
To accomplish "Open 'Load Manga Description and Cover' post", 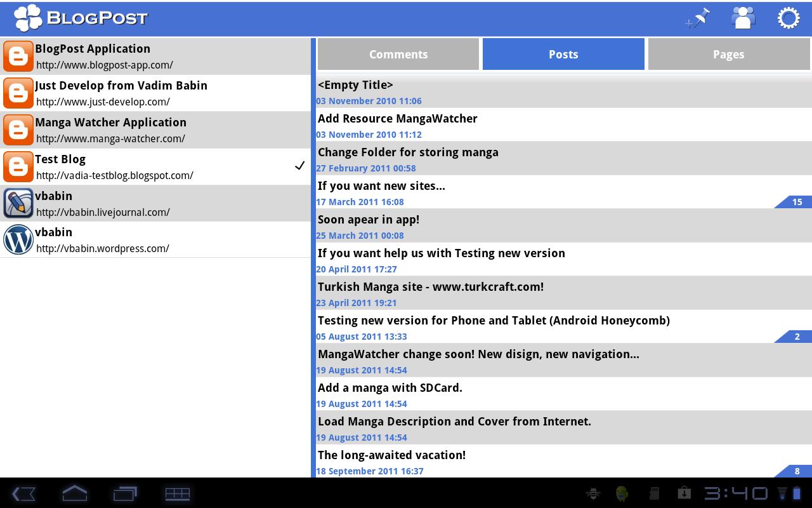I will pyautogui.click(x=564, y=427).
